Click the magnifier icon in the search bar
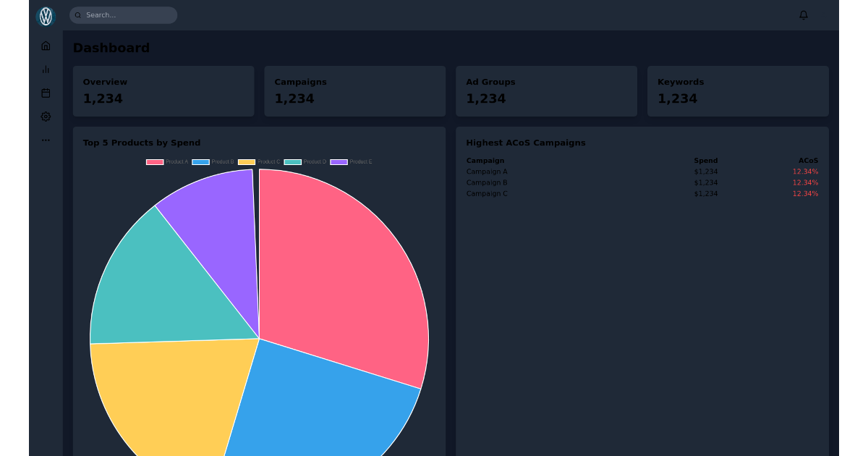Screen dimensions: 868x456 (x=77, y=14)
